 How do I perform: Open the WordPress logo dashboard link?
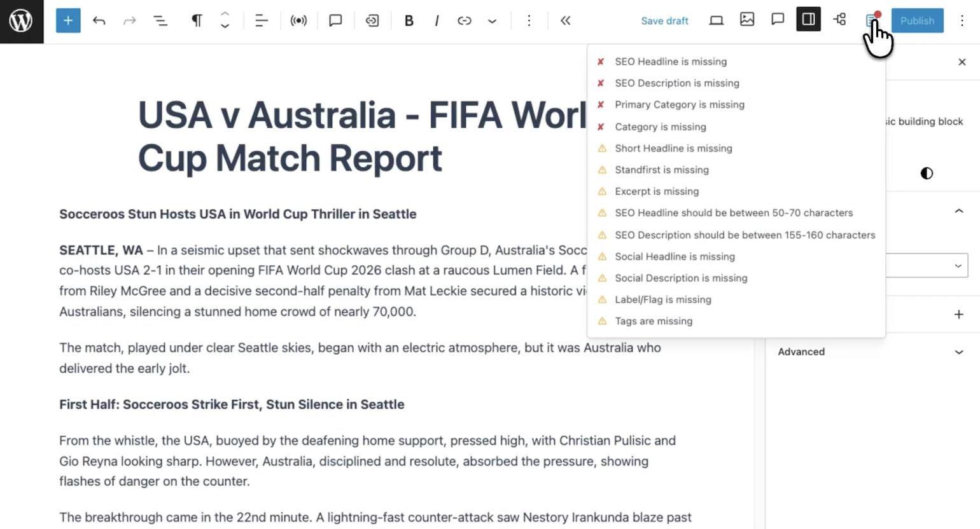point(22,22)
